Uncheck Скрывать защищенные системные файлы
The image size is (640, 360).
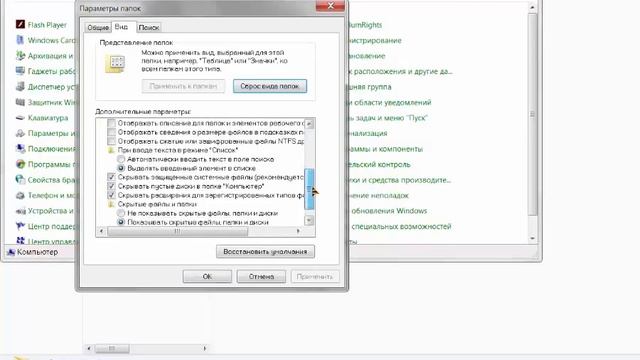click(111, 177)
